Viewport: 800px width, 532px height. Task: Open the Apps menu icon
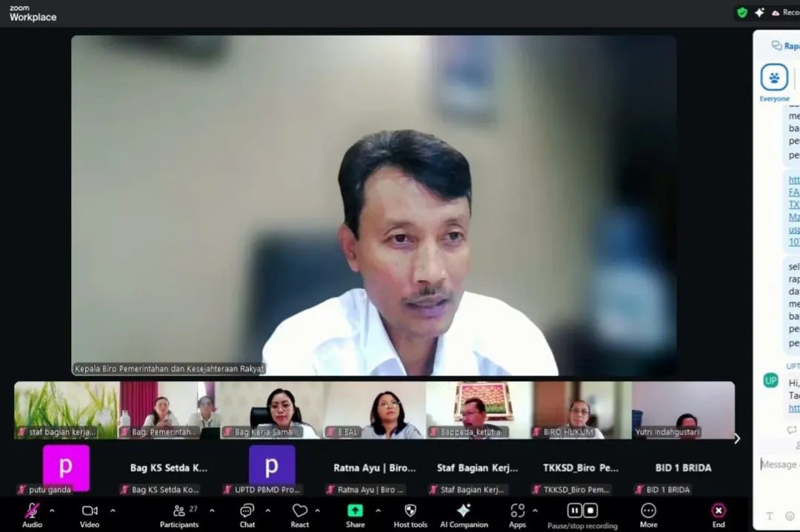pyautogui.click(x=517, y=511)
